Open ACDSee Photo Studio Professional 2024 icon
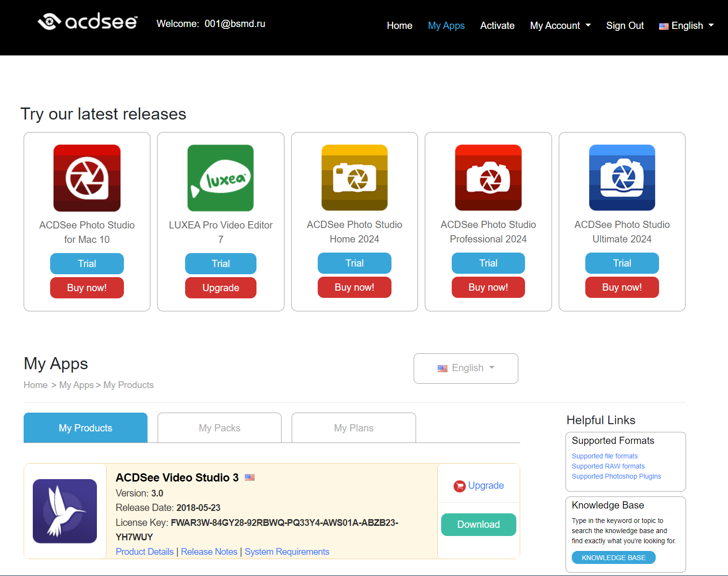Image resolution: width=728 pixels, height=576 pixels. [488, 177]
